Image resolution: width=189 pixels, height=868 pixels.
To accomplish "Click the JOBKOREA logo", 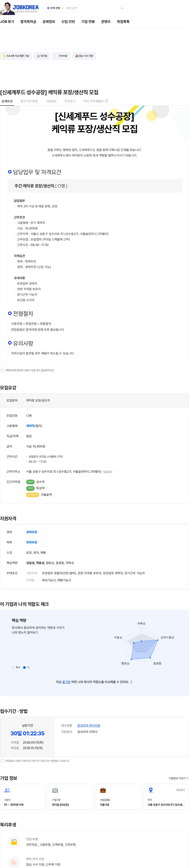I will pos(26,7).
